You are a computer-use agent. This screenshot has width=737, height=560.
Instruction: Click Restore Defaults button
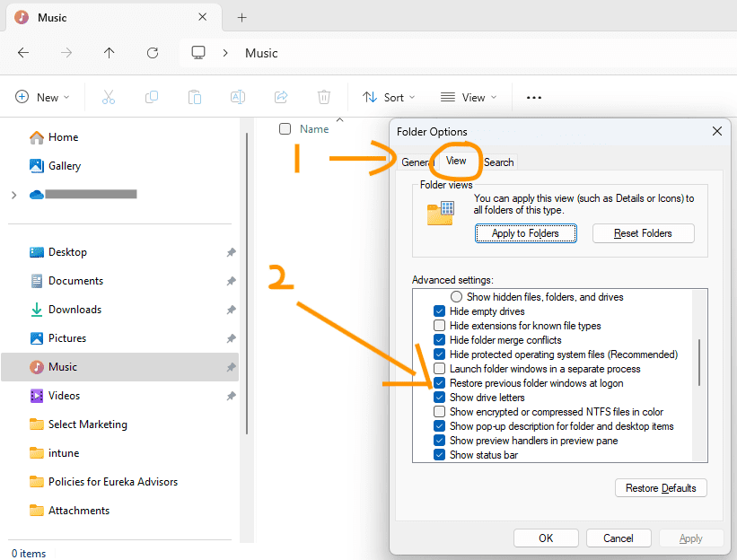coord(661,488)
